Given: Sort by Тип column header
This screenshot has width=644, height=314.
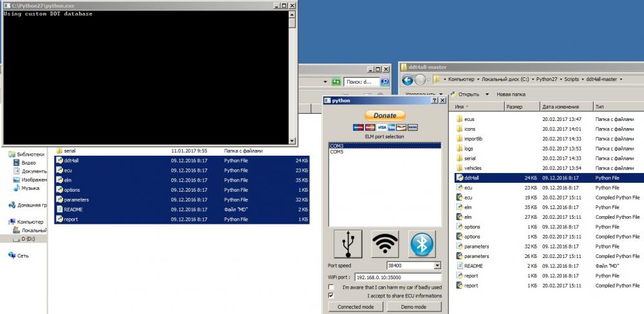Looking at the screenshot, I should [x=618, y=107].
